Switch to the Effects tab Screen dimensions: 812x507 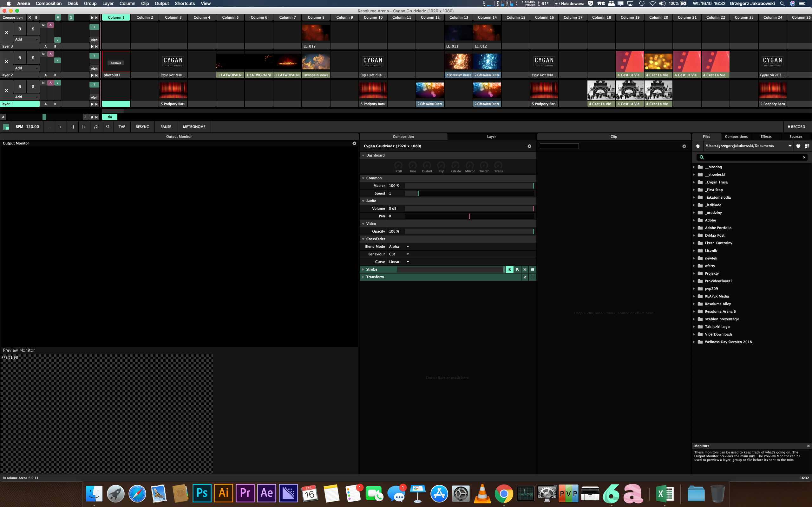pos(766,137)
